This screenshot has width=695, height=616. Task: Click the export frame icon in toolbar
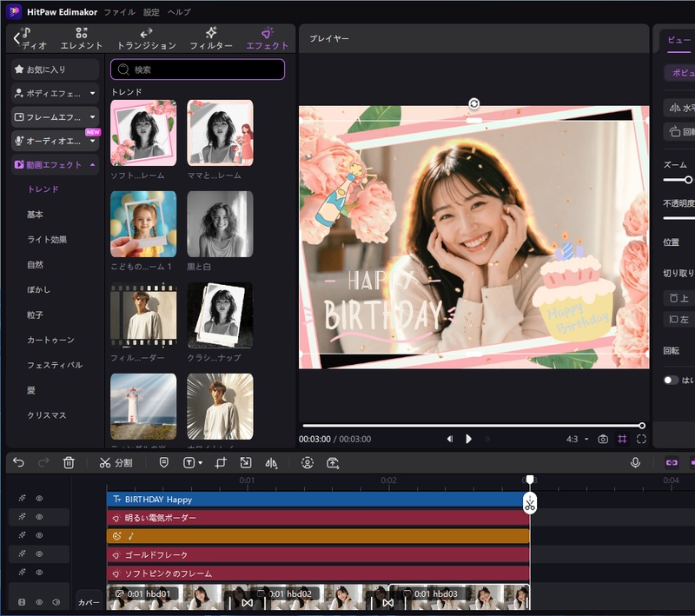pyautogui.click(x=333, y=463)
